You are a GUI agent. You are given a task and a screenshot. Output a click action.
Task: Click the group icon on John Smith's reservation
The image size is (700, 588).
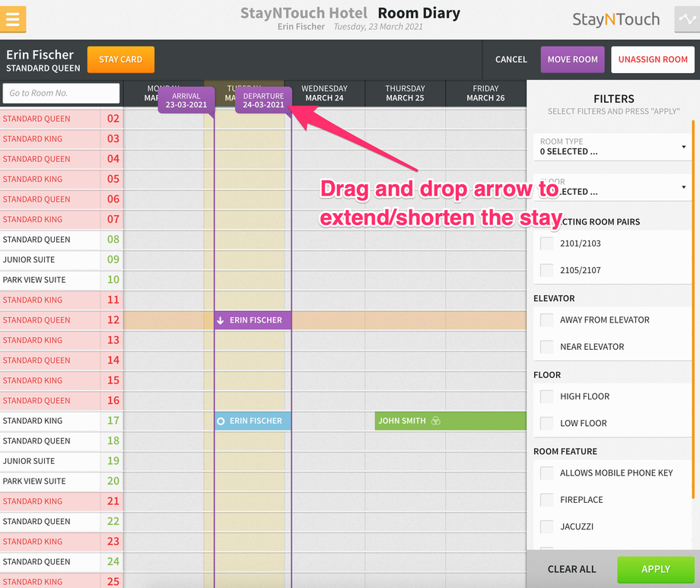(435, 421)
